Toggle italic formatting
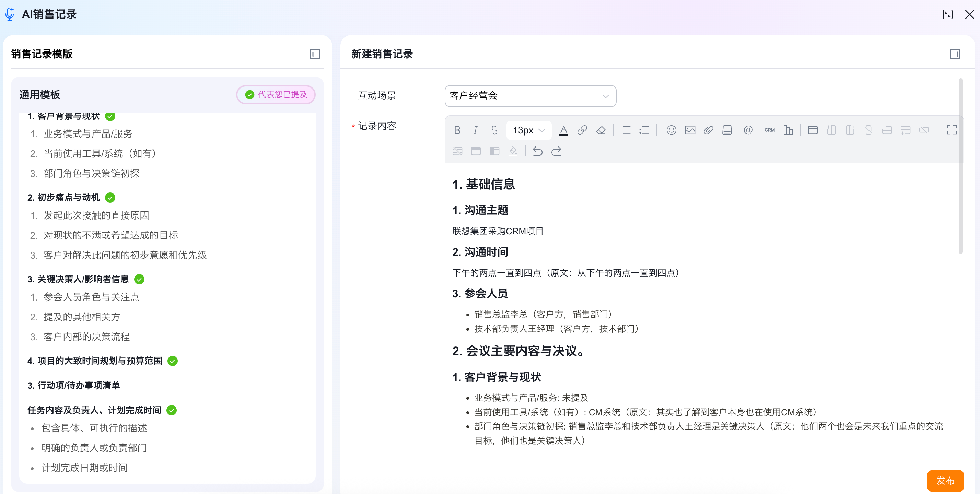 (x=475, y=130)
